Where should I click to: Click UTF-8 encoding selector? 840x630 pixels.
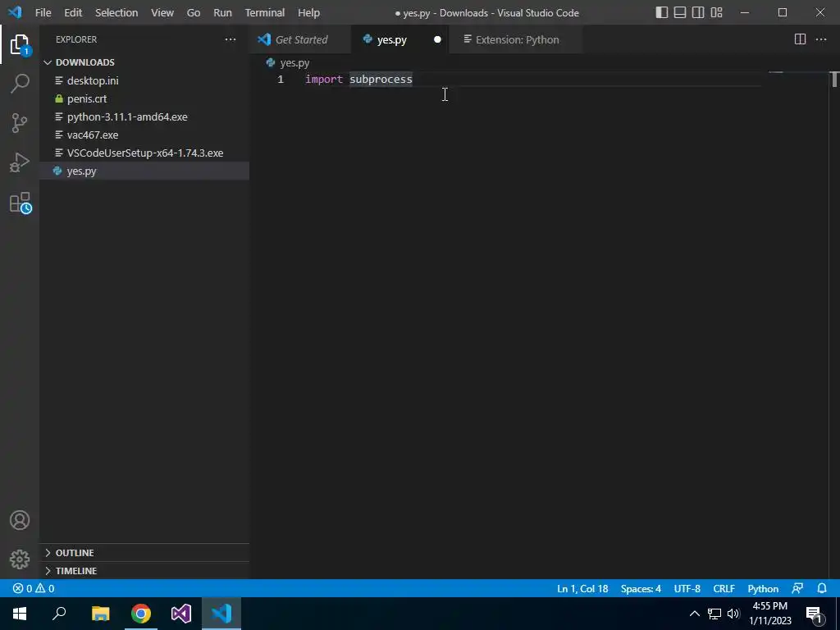(x=687, y=588)
